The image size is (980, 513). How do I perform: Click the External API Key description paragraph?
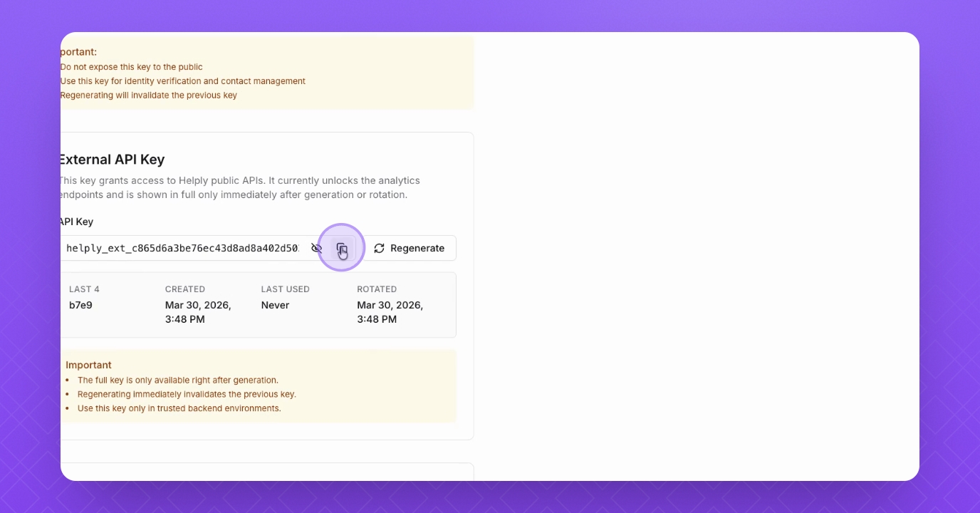240,187
